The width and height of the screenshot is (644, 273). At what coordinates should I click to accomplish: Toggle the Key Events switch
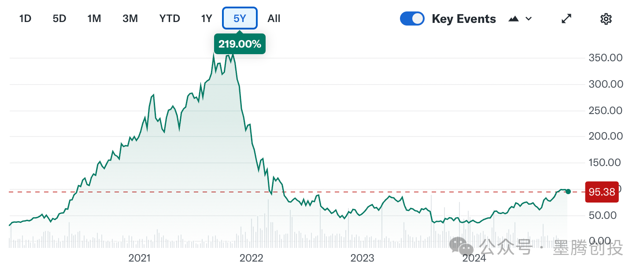click(412, 19)
